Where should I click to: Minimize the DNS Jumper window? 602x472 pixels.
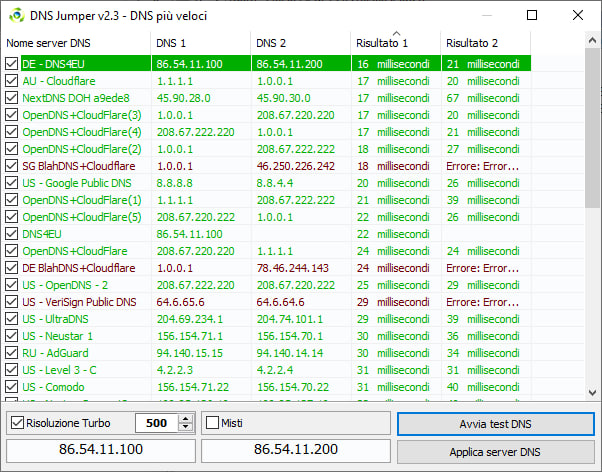[x=487, y=15]
